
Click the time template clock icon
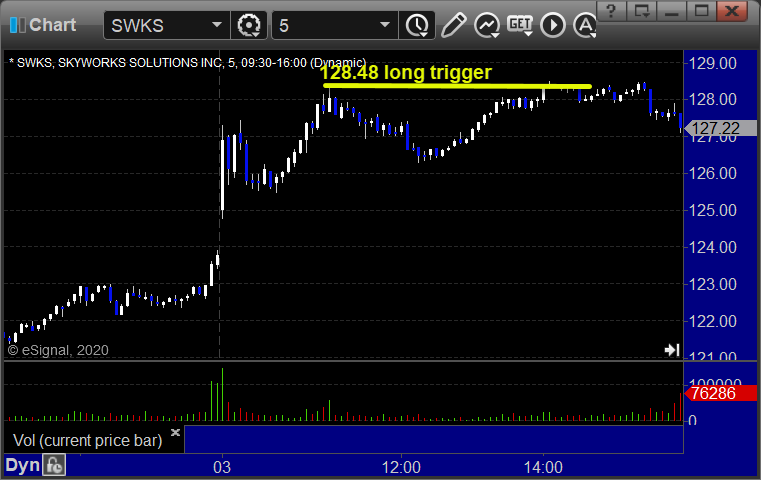point(417,25)
